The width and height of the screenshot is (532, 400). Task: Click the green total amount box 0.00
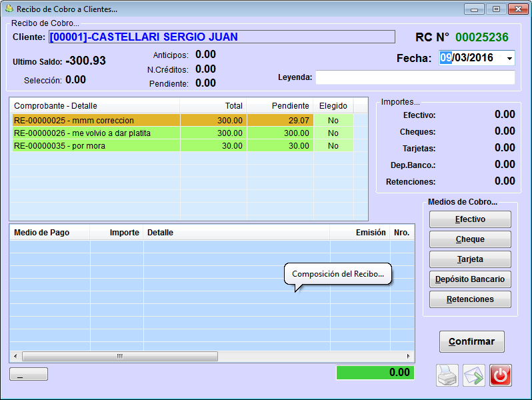(x=375, y=373)
